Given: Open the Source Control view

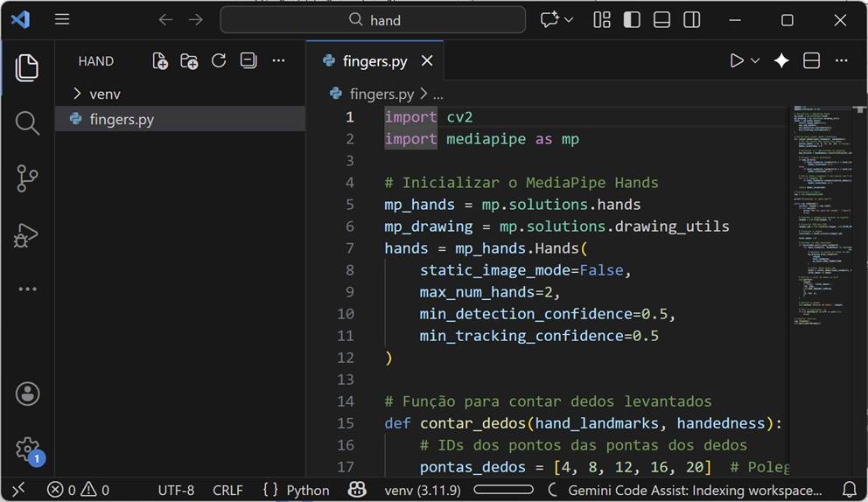Looking at the screenshot, I should [26, 178].
